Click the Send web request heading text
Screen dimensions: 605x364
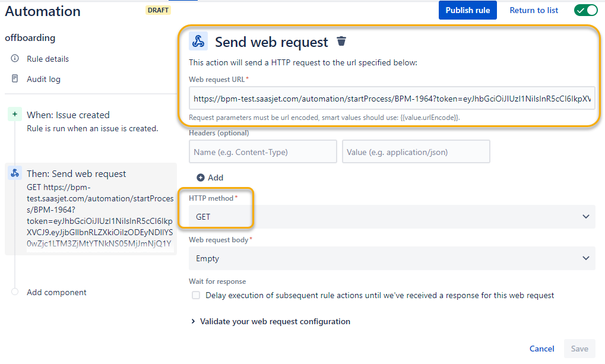(272, 42)
